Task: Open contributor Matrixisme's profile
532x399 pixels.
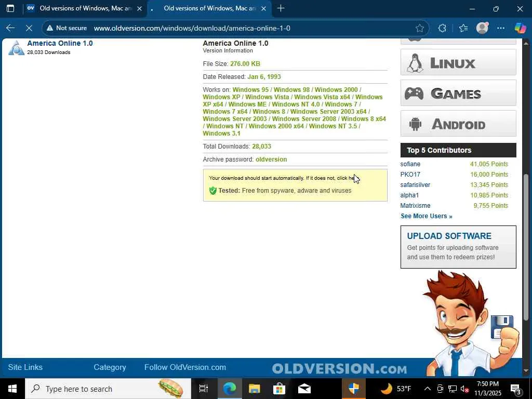Action: coord(415,206)
